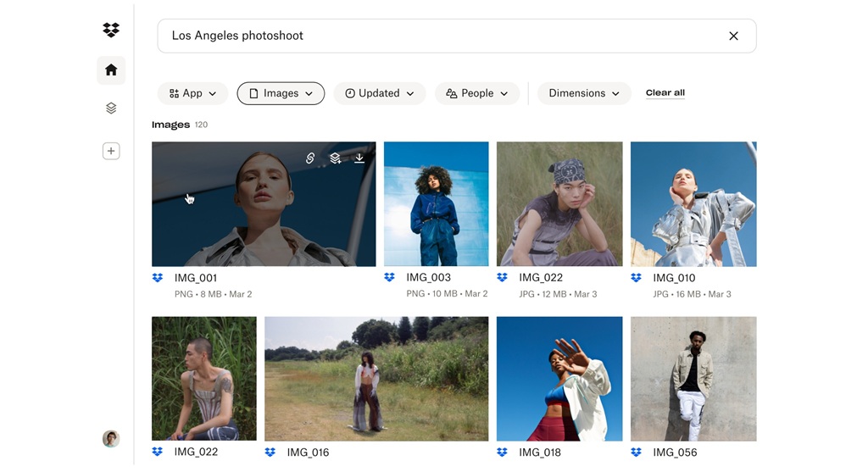Select the IMG_056 file name
Viewport: 868px width, 472px height.
tap(675, 453)
